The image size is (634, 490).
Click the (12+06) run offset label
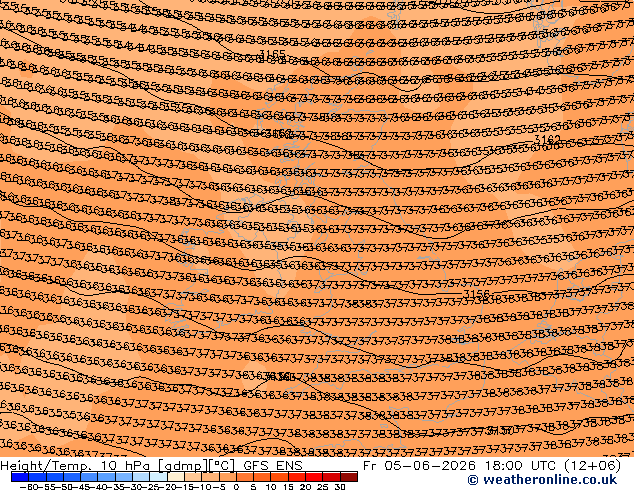click(592, 465)
